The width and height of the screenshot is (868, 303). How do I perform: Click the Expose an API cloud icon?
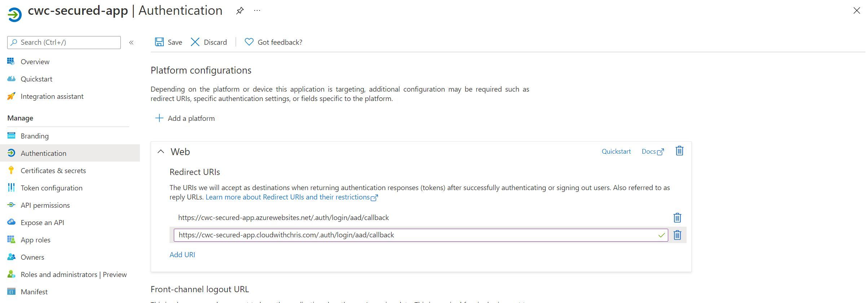click(11, 222)
